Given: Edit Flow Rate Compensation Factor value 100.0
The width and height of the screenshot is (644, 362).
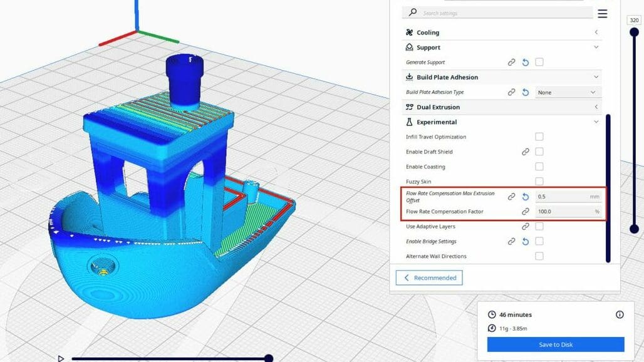Looking at the screenshot, I should coord(568,211).
